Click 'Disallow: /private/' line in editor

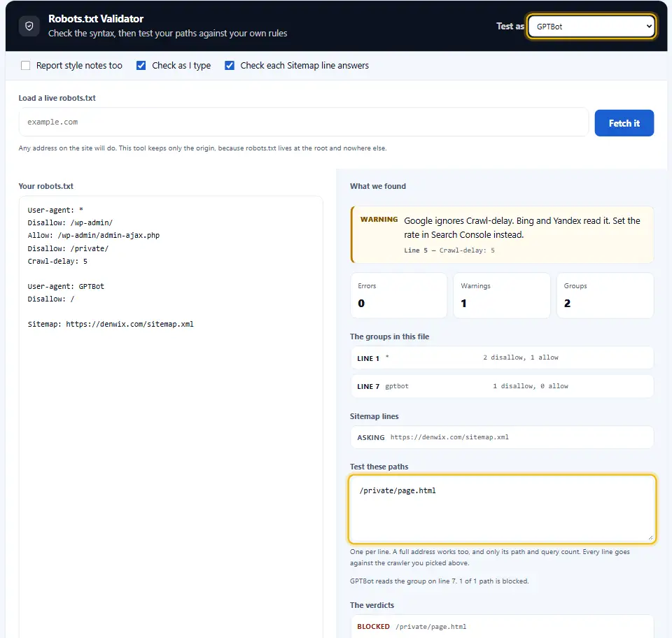[x=68, y=248]
